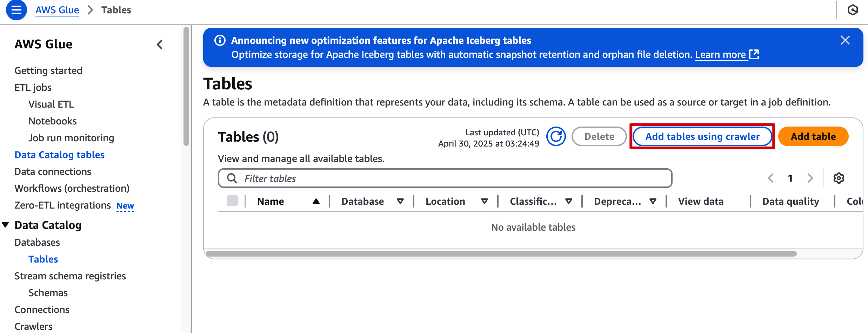Image resolution: width=868 pixels, height=333 pixels.
Task: Open Visual ETL page
Action: pos(51,104)
